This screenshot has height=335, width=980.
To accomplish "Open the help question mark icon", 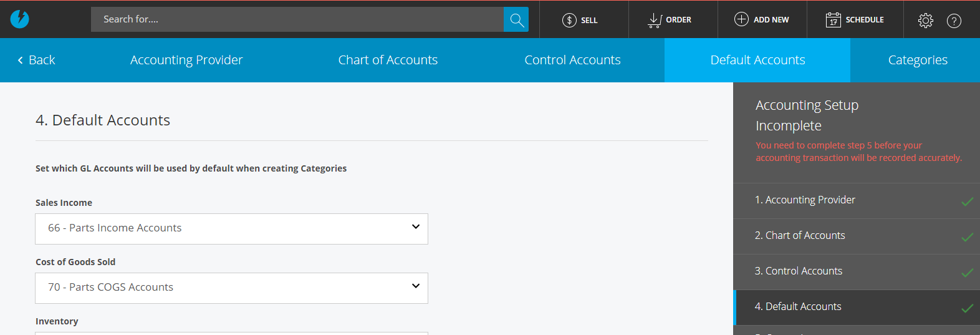I will 954,21.
